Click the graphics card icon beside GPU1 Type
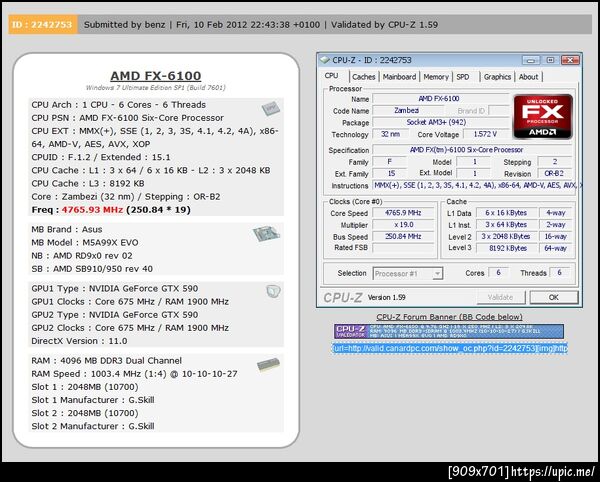Screen dimensions: 600x482 click(x=273, y=291)
